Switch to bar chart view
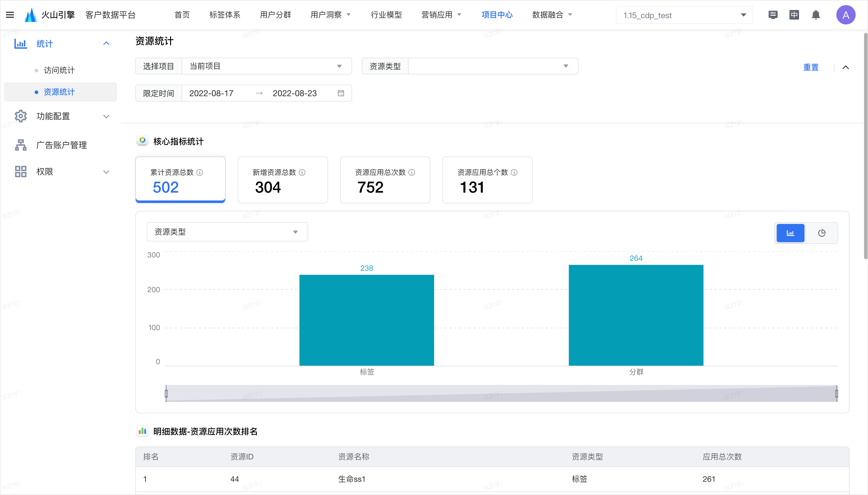The image size is (868, 495). coord(790,233)
